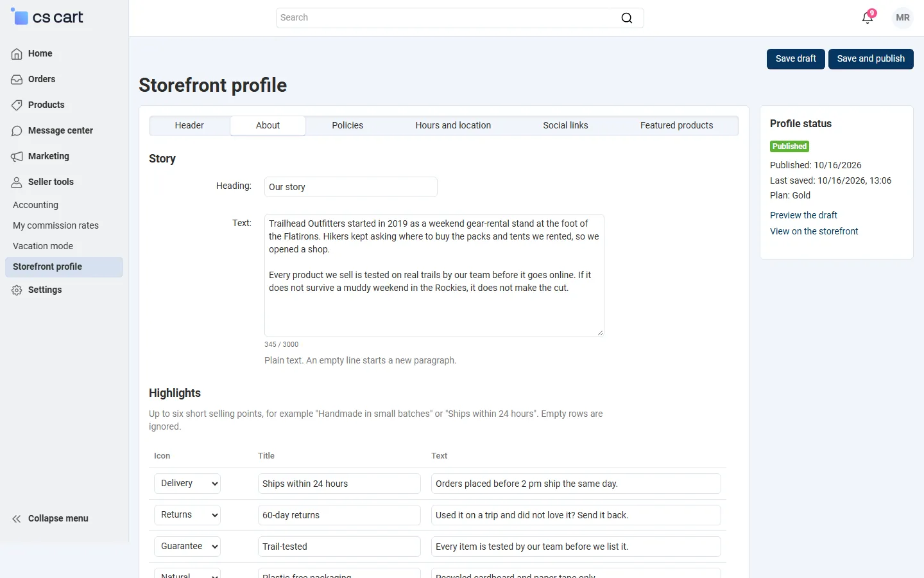Click into the Story text area
Viewport: 924px width, 578px height.
pos(434,276)
